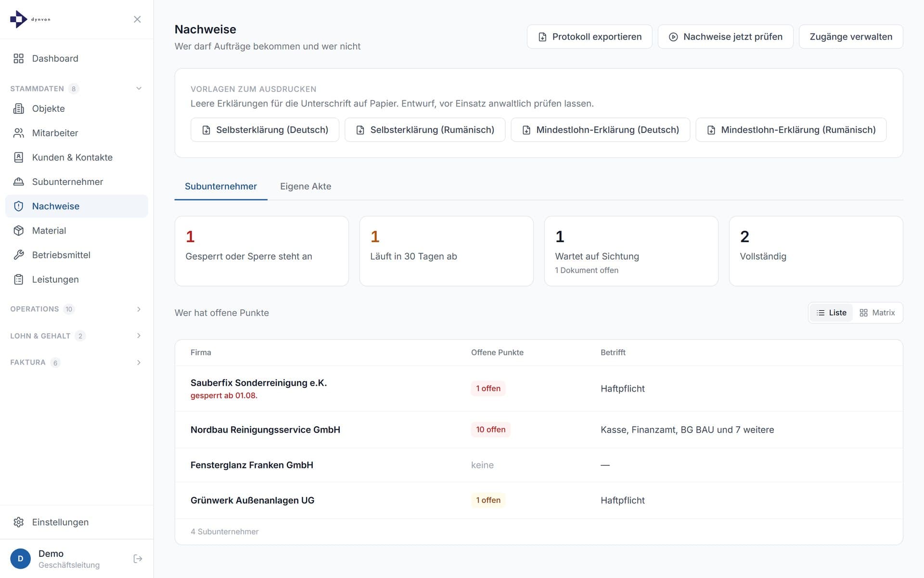Click the logout icon next to Demo
The image size is (924, 578).
(138, 559)
